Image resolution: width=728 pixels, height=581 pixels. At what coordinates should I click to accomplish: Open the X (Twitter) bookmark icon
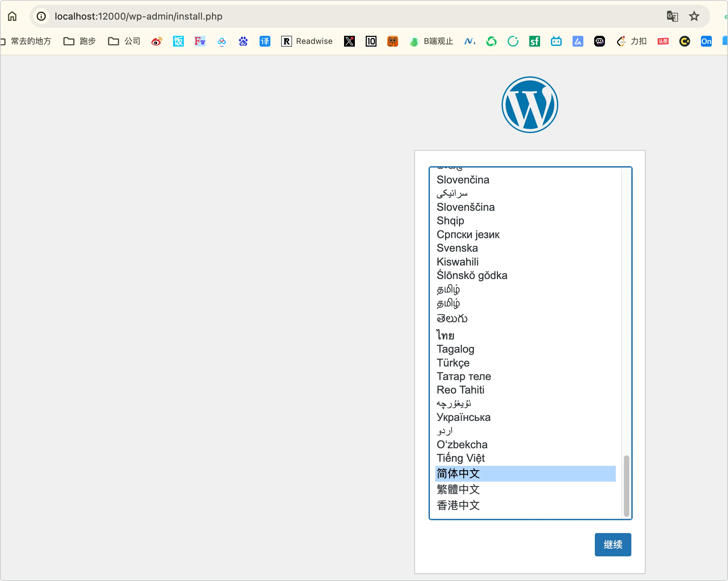(349, 41)
